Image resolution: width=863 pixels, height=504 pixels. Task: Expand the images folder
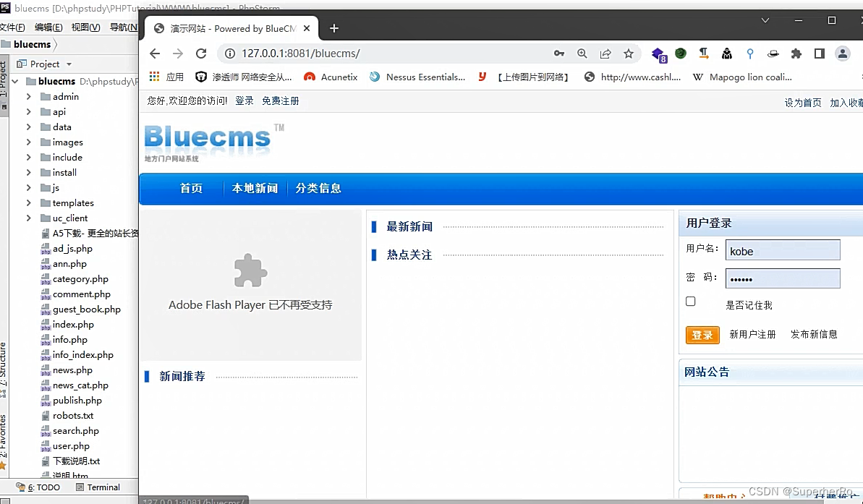29,142
